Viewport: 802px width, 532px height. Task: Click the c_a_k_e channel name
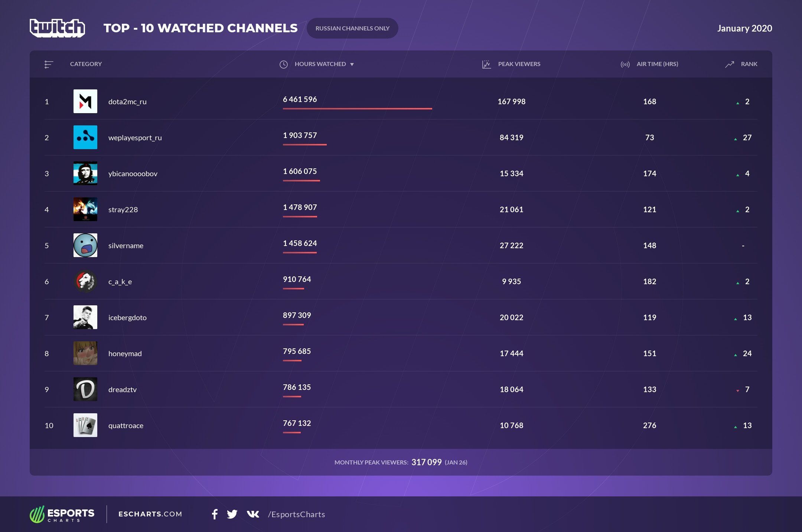pyautogui.click(x=120, y=282)
